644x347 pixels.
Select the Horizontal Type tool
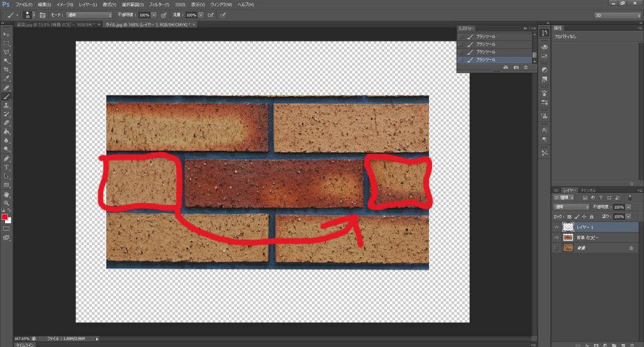pos(6,167)
